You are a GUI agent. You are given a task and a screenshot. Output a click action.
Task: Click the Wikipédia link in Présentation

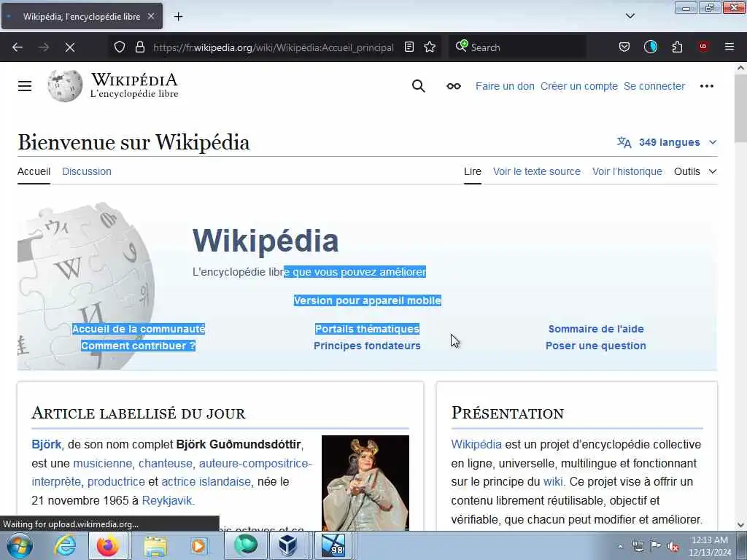click(476, 444)
